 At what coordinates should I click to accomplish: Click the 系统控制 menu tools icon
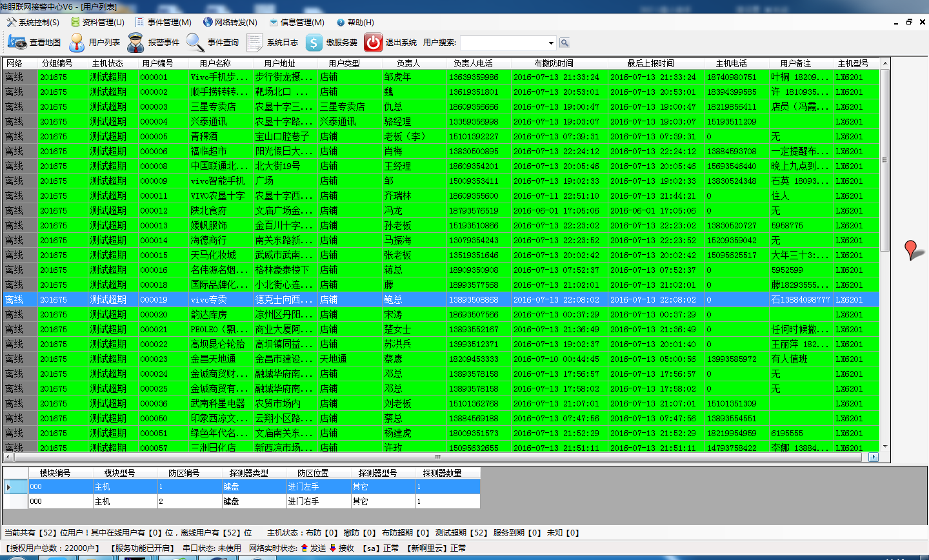12,22
